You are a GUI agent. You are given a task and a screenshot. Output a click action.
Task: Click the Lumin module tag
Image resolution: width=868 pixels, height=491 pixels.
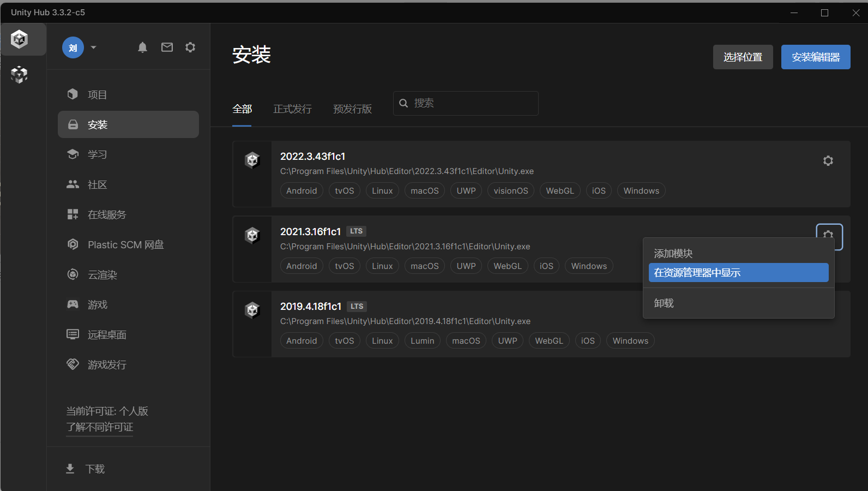(x=423, y=340)
